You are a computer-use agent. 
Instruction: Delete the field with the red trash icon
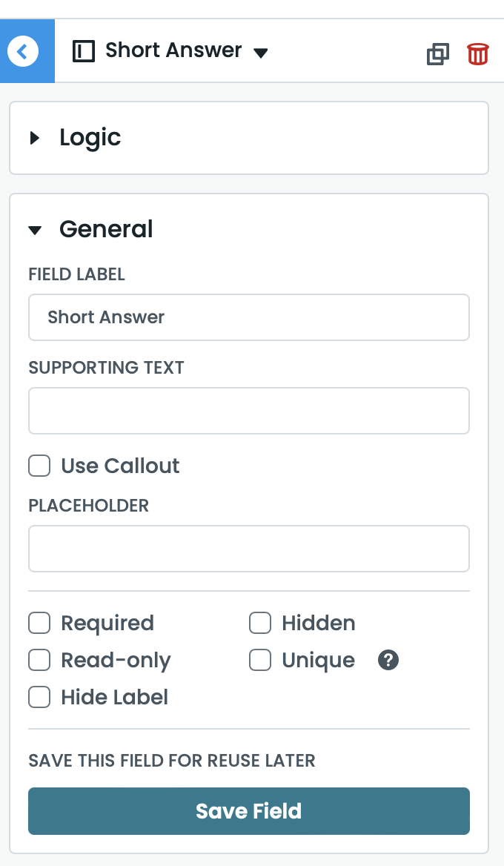point(478,54)
